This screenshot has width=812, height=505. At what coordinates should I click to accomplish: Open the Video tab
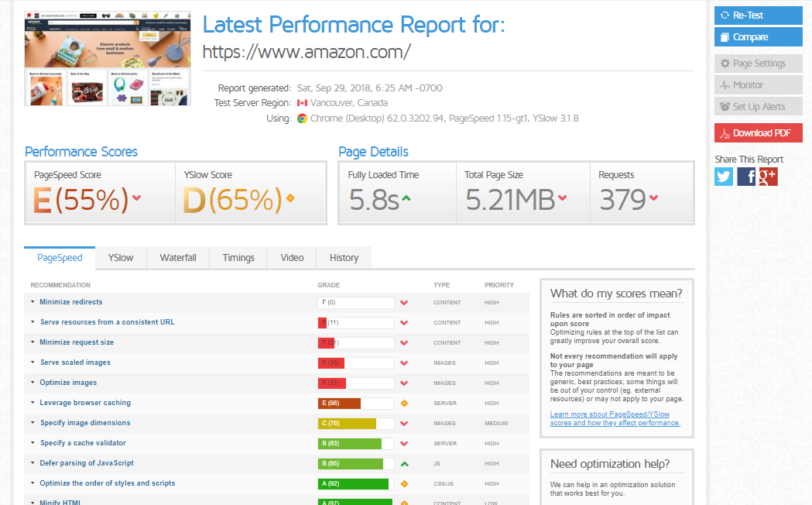click(292, 258)
